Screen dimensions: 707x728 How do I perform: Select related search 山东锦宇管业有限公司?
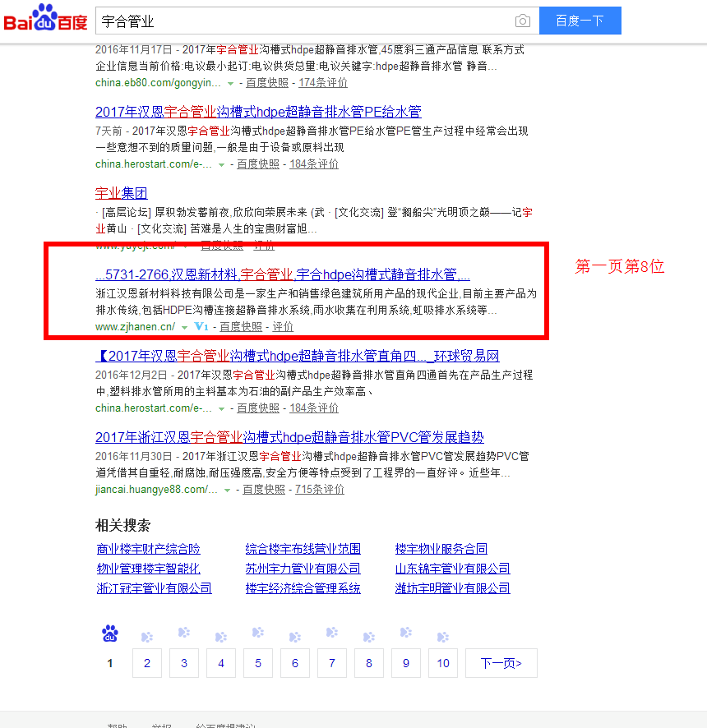pyautogui.click(x=452, y=569)
